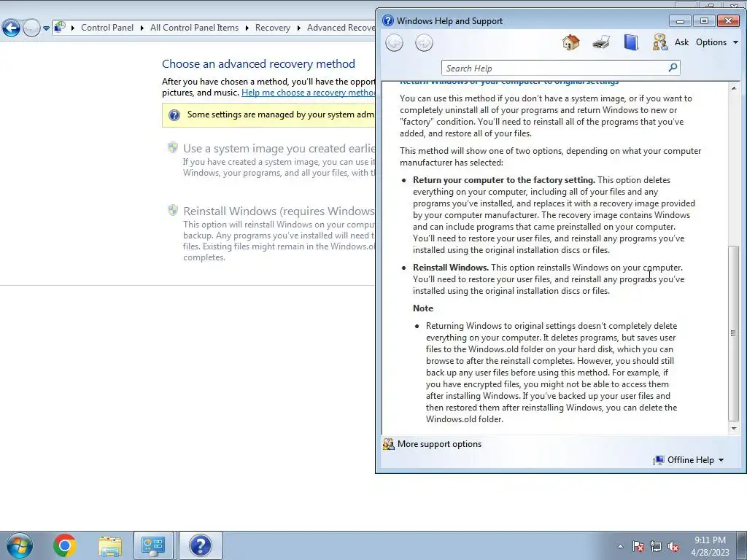This screenshot has width=747, height=560.
Task: Click info icon in yellow settings bar
Action: pyautogui.click(x=174, y=114)
